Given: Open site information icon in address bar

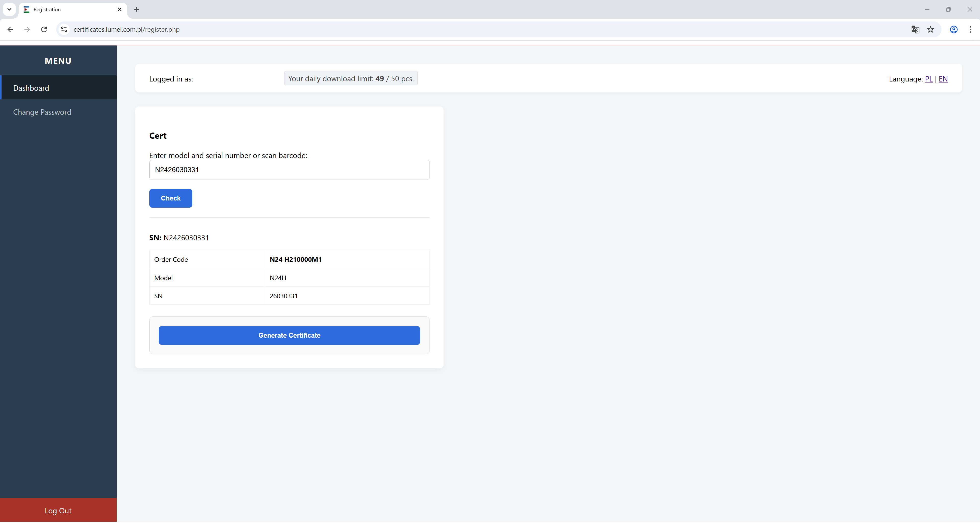Looking at the screenshot, I should 64,29.
